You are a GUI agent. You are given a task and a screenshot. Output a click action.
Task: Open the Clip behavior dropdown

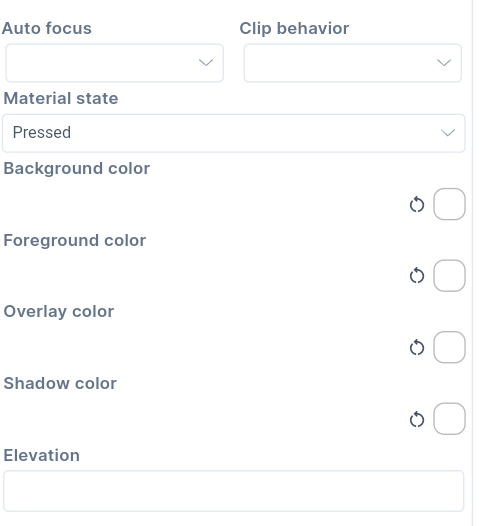pyautogui.click(x=353, y=63)
